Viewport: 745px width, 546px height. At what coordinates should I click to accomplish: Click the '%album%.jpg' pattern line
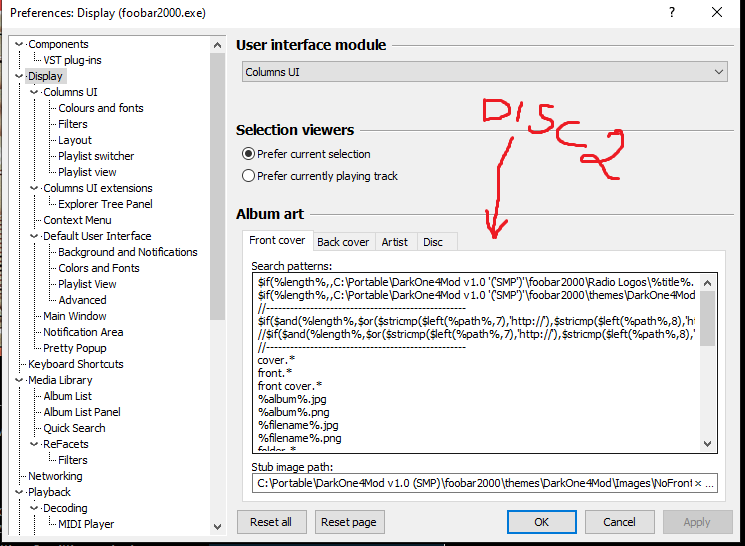pyautogui.click(x=292, y=399)
